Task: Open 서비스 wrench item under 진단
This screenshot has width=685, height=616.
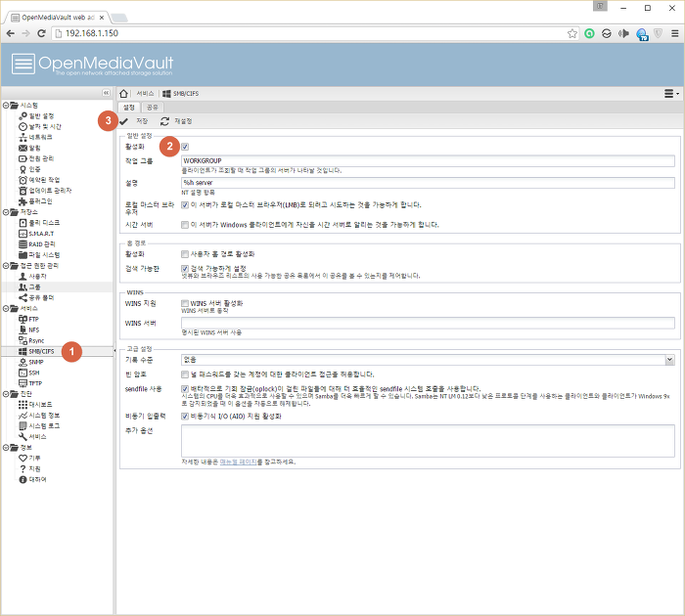Action: (32, 436)
